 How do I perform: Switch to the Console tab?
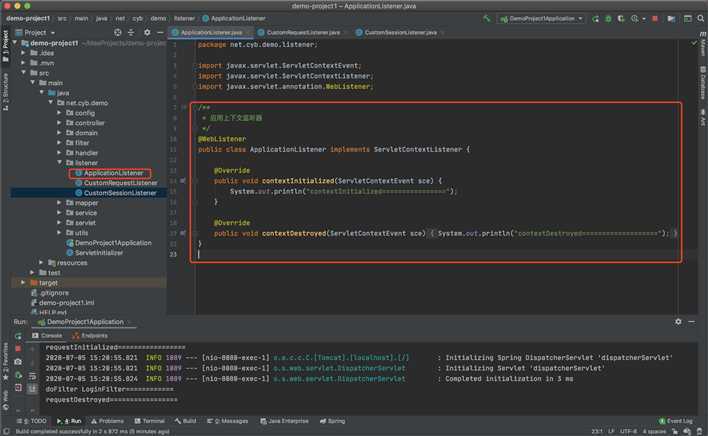pos(47,335)
